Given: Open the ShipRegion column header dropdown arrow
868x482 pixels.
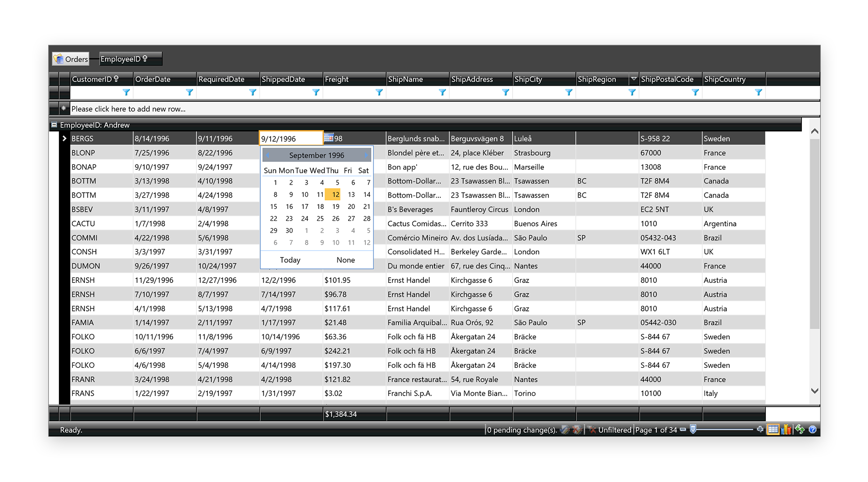Looking at the screenshot, I should tap(634, 79).
